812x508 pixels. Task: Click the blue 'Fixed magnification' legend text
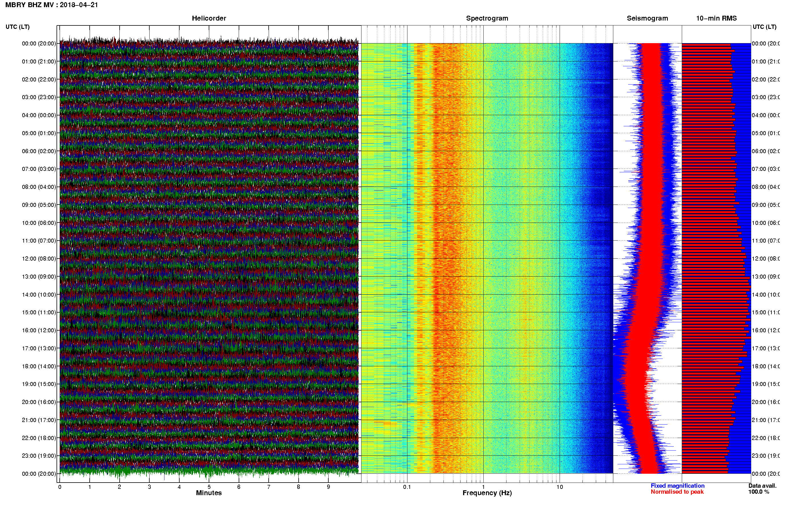(678, 486)
